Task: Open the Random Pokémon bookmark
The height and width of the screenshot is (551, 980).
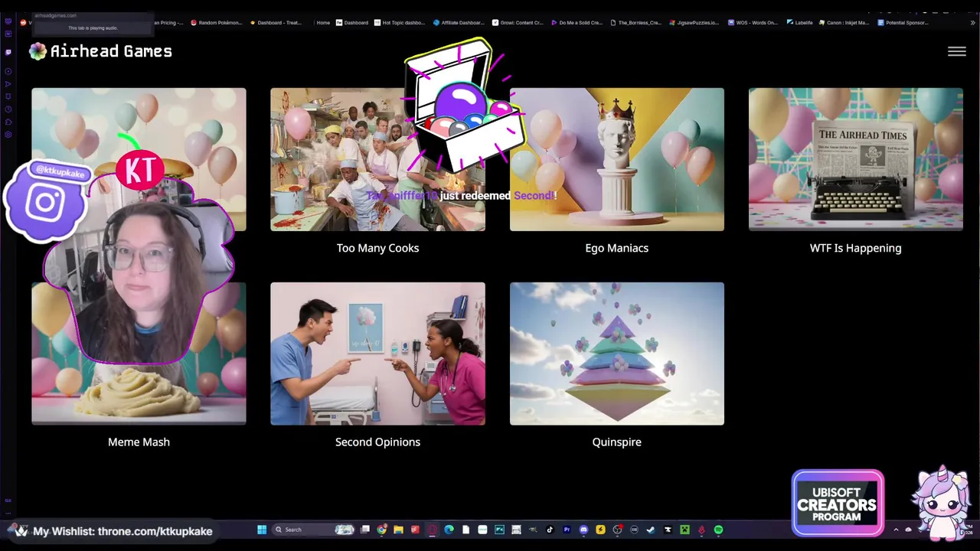Action: coord(216,23)
